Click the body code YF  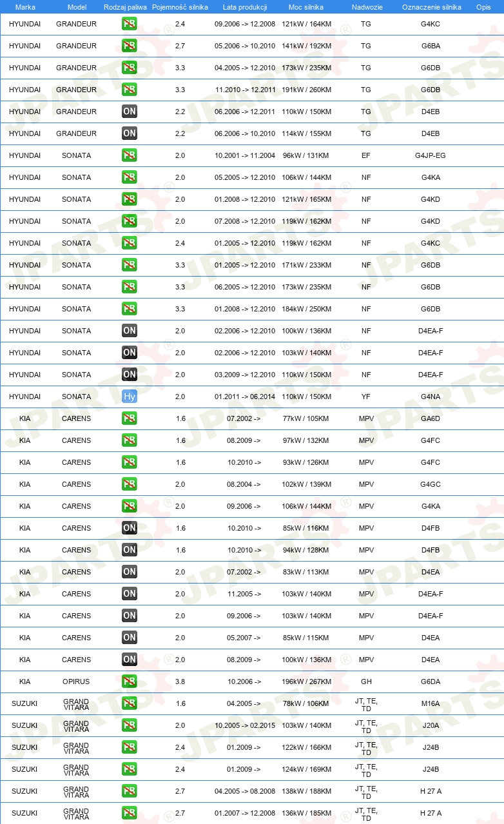366,397
